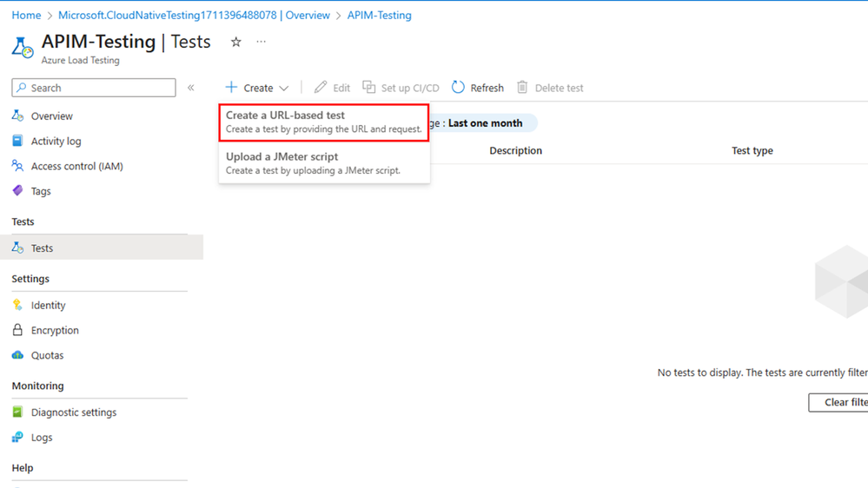The width and height of the screenshot is (868, 488).
Task: Click the Clear filter button
Action: (838, 402)
